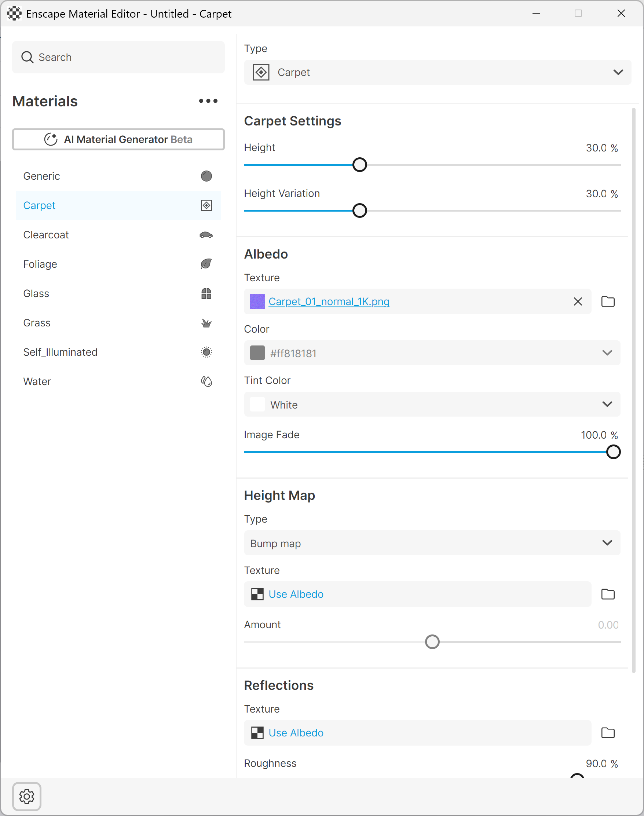Click the Foliage leaf icon
Image resolution: width=644 pixels, height=816 pixels.
coord(206,264)
